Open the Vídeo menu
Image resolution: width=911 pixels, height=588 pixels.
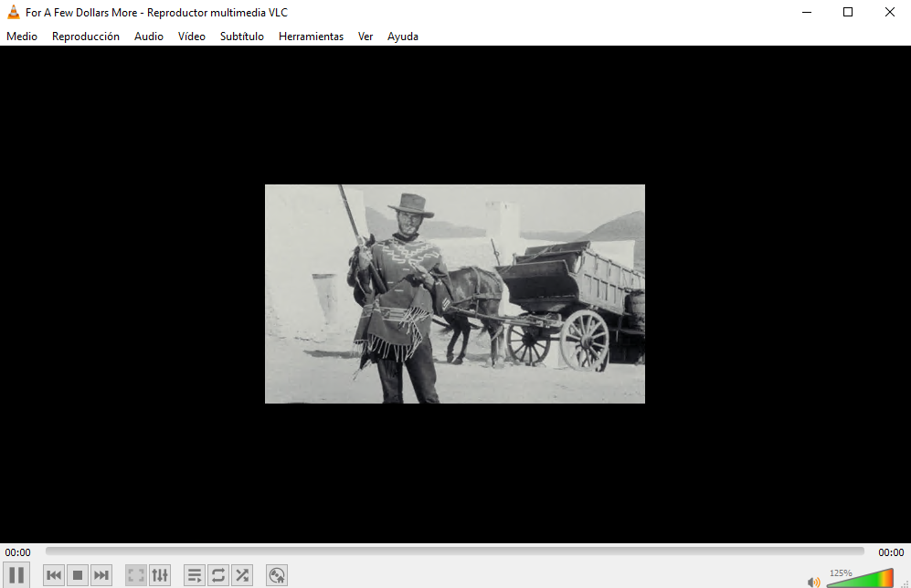pos(192,36)
